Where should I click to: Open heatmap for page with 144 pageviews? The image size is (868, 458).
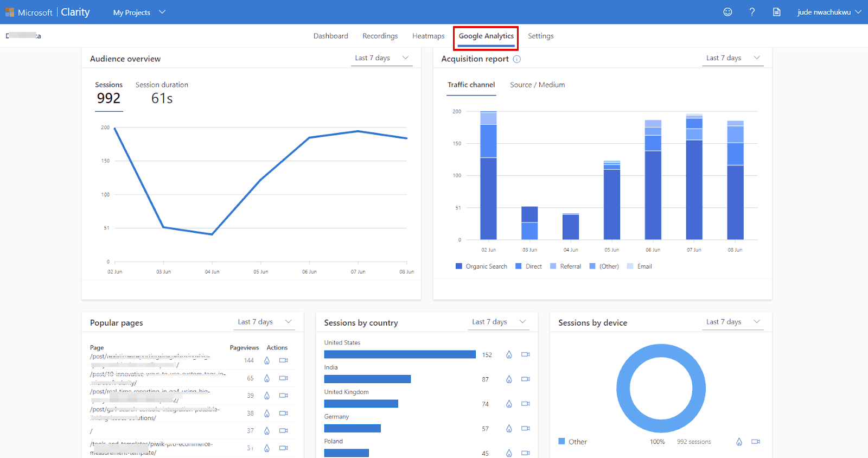click(x=266, y=360)
